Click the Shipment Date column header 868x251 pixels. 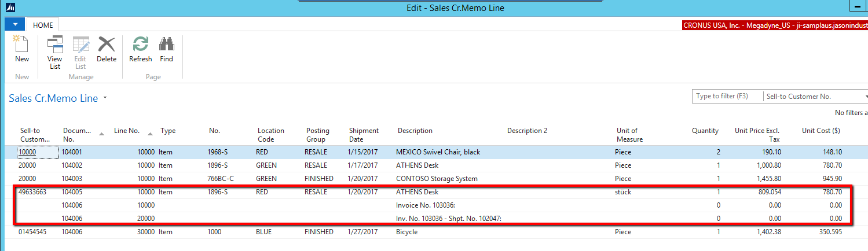click(364, 135)
